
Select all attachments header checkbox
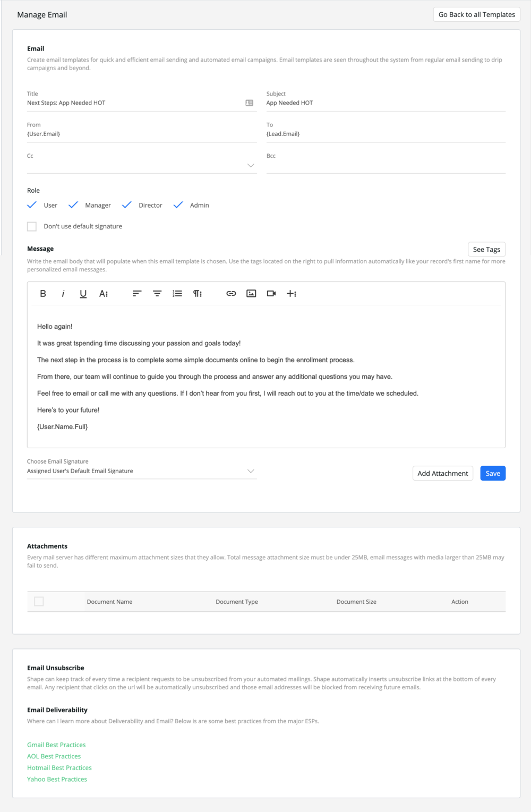point(39,602)
